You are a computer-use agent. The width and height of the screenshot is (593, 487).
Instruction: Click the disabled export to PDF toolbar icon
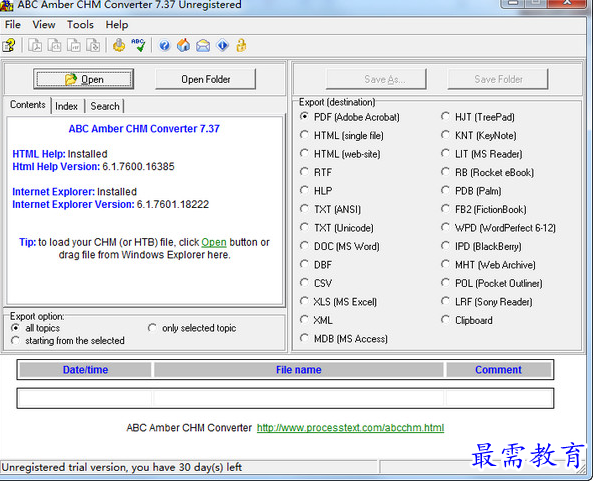tap(35, 45)
